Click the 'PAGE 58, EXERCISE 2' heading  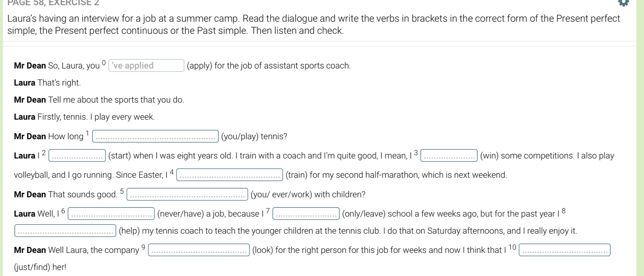click(x=54, y=3)
